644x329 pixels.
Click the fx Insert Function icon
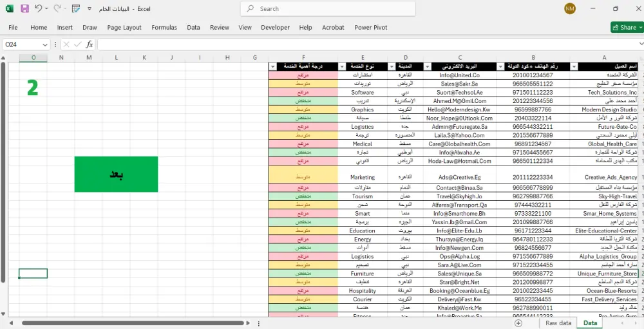(x=89, y=44)
